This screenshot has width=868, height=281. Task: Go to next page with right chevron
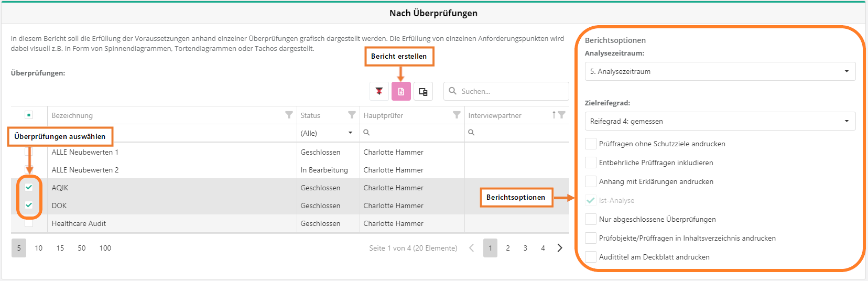click(560, 248)
